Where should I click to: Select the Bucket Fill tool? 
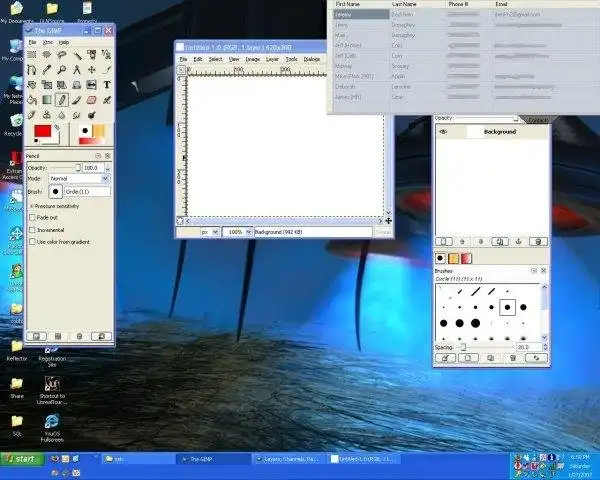(32, 100)
